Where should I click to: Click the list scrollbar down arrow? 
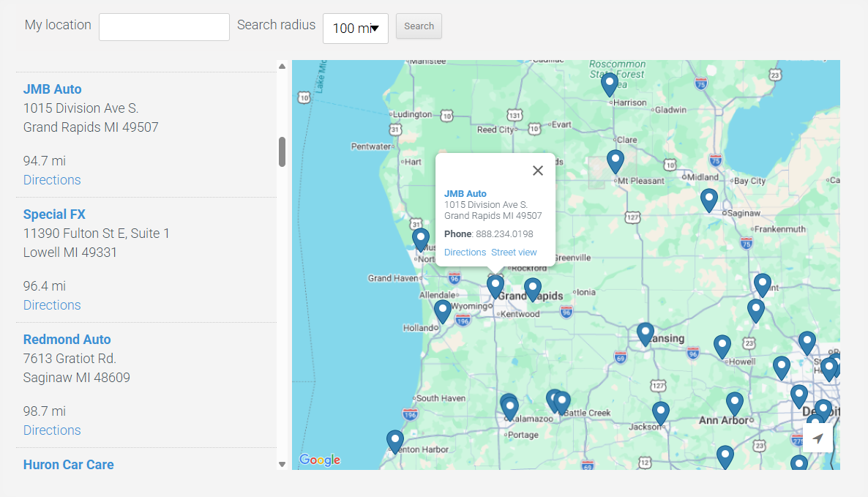(282, 464)
